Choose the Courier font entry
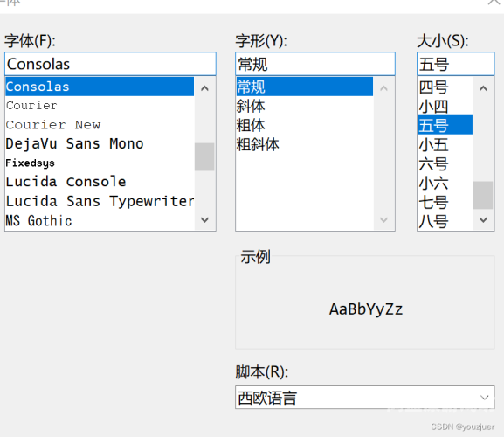The height and width of the screenshot is (437, 504). click(100, 106)
